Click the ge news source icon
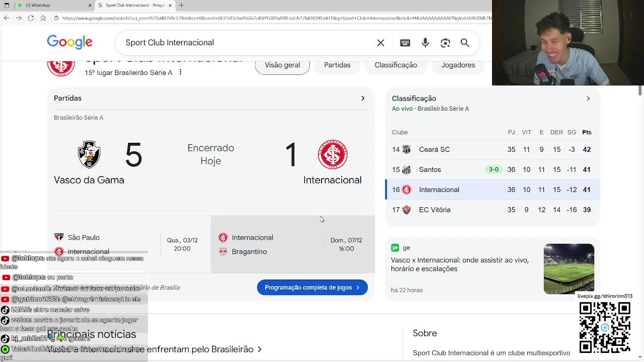 [395, 248]
